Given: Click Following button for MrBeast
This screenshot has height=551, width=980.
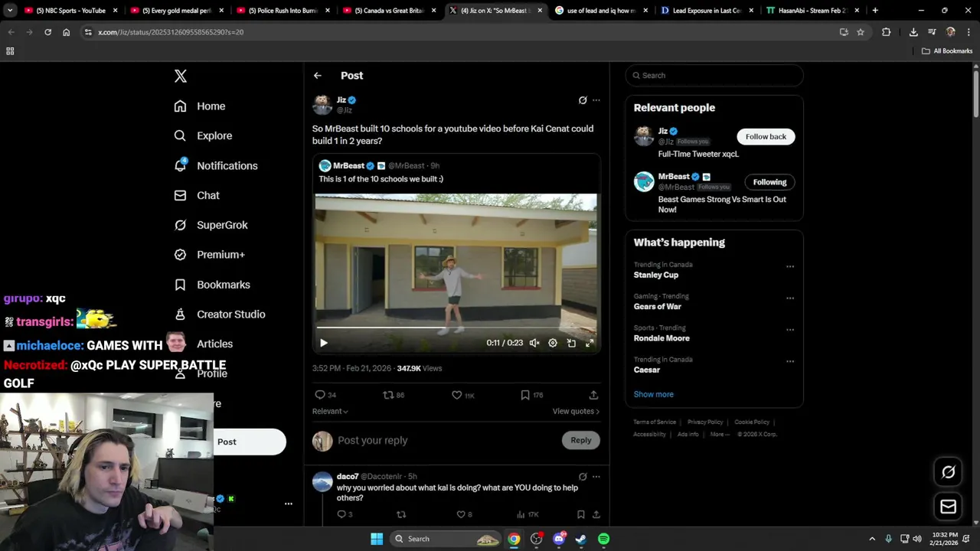Looking at the screenshot, I should 769,182.
